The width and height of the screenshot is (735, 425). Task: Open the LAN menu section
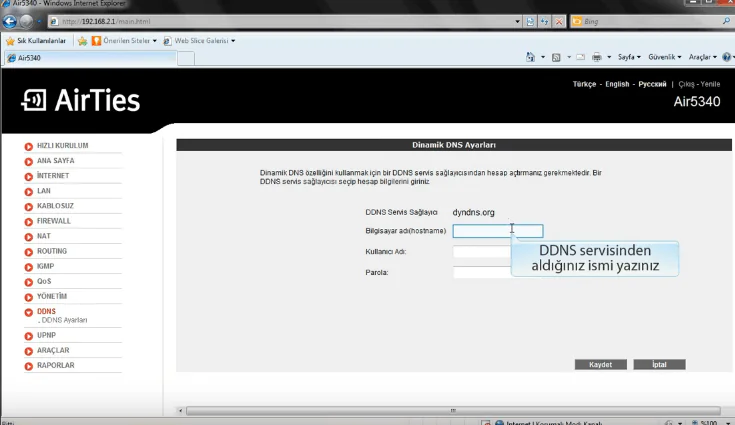tap(44, 191)
